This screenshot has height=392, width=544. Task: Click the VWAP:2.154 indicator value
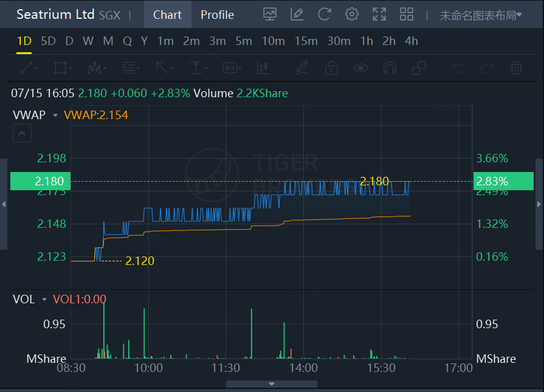tap(96, 115)
